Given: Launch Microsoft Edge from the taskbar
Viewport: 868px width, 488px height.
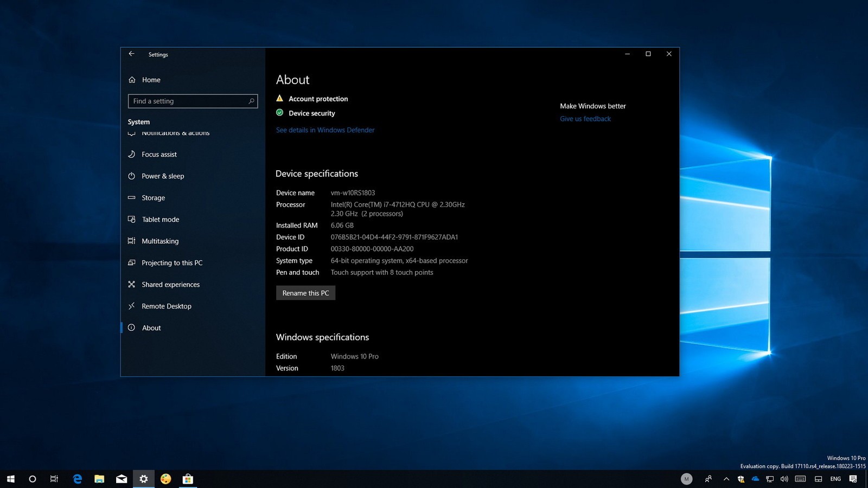Looking at the screenshot, I should tap(77, 479).
